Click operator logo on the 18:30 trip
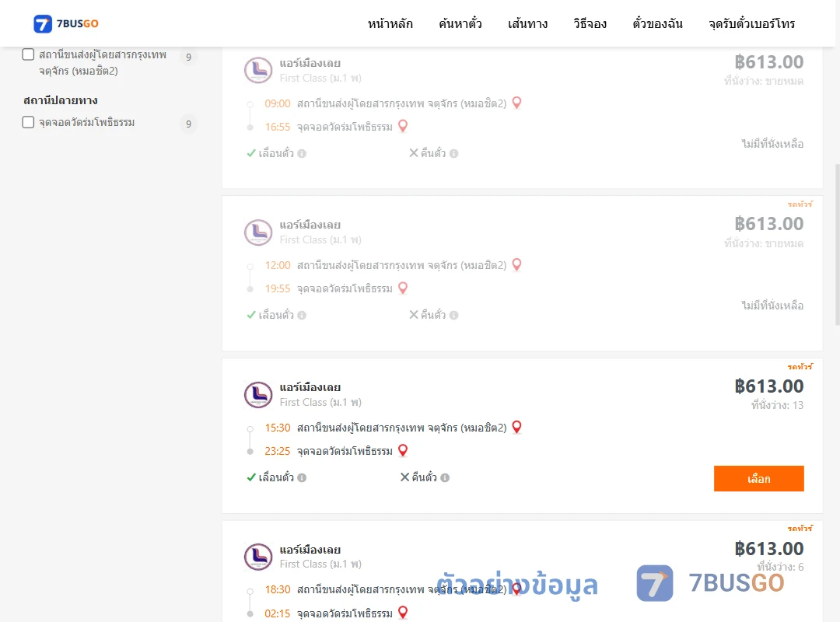Image resolution: width=840 pixels, height=622 pixels. tap(258, 557)
